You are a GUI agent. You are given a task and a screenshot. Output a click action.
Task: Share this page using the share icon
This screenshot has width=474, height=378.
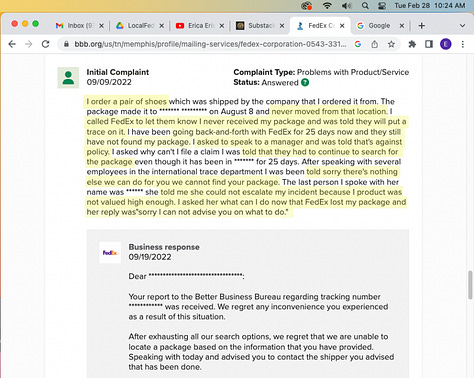[x=375, y=44]
